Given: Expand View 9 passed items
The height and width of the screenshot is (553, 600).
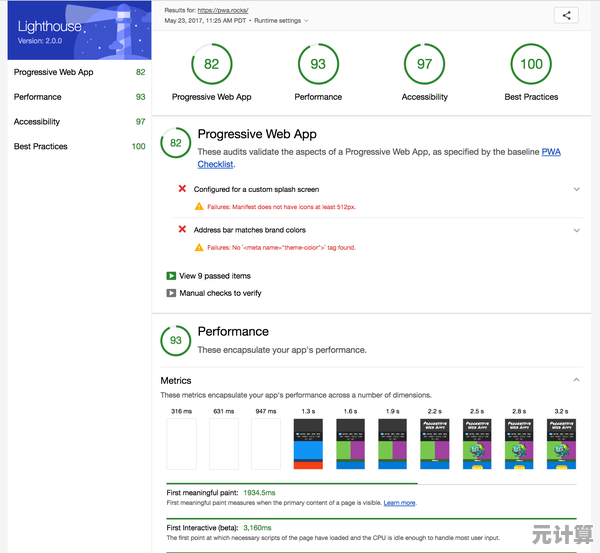Looking at the screenshot, I should click(209, 276).
